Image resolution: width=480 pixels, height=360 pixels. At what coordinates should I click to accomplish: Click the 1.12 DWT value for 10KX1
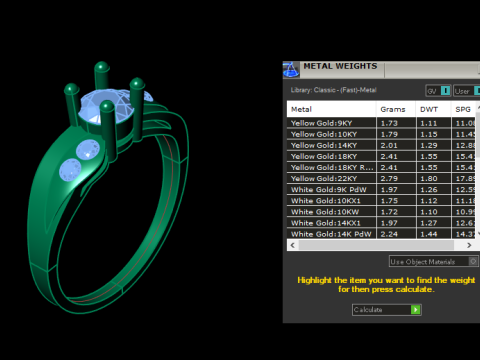429,201
